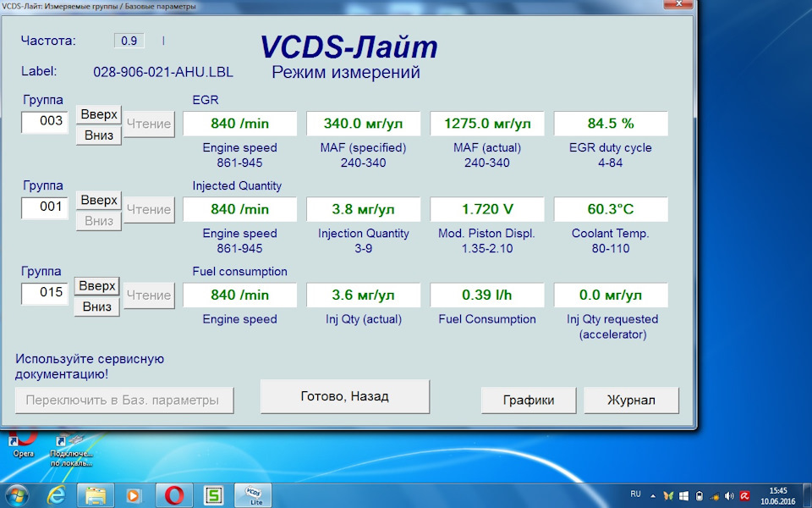Open the volume speaker tray icon
The width and height of the screenshot is (812, 508).
click(x=729, y=496)
